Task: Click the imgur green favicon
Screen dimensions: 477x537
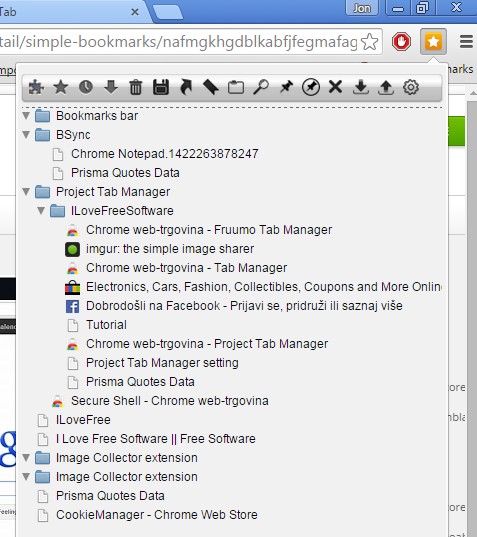Action: pyautogui.click(x=72, y=249)
